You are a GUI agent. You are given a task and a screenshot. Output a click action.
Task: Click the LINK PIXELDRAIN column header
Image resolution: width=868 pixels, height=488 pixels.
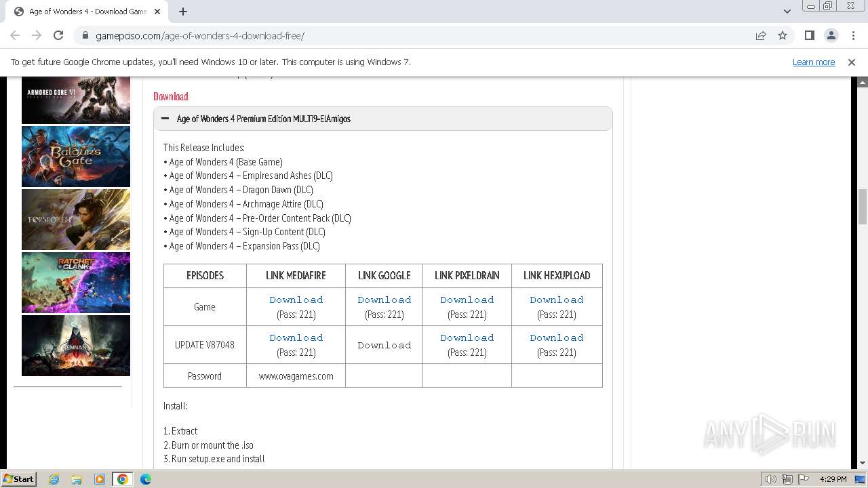pyautogui.click(x=467, y=276)
